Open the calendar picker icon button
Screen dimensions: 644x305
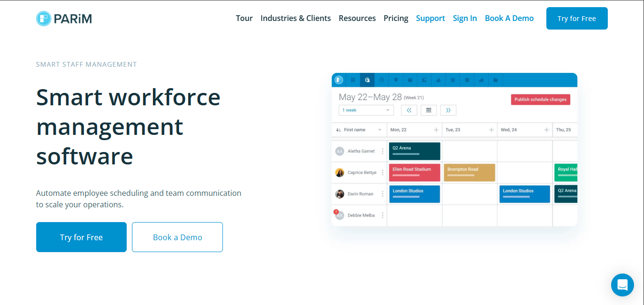[x=428, y=110]
